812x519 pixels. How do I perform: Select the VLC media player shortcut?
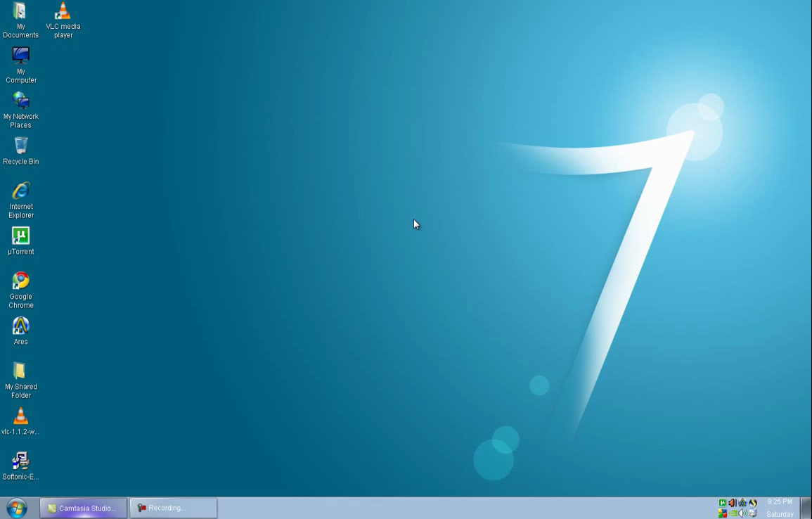(x=63, y=20)
